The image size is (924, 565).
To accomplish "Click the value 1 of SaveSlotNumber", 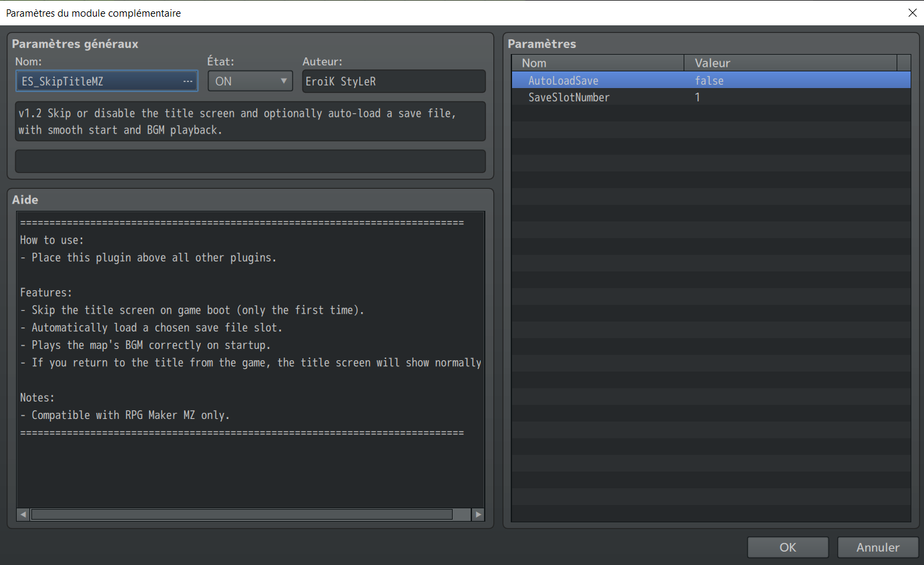I will click(x=698, y=97).
